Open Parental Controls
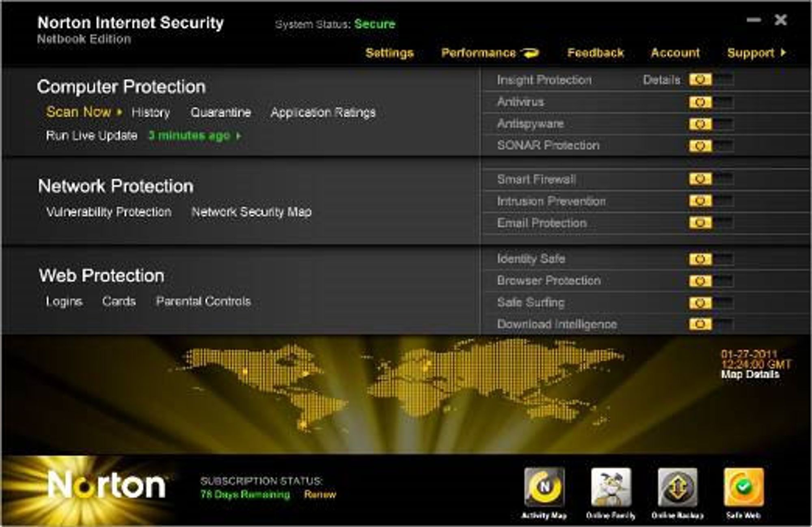Viewport: 812px width, 527px height. (203, 301)
